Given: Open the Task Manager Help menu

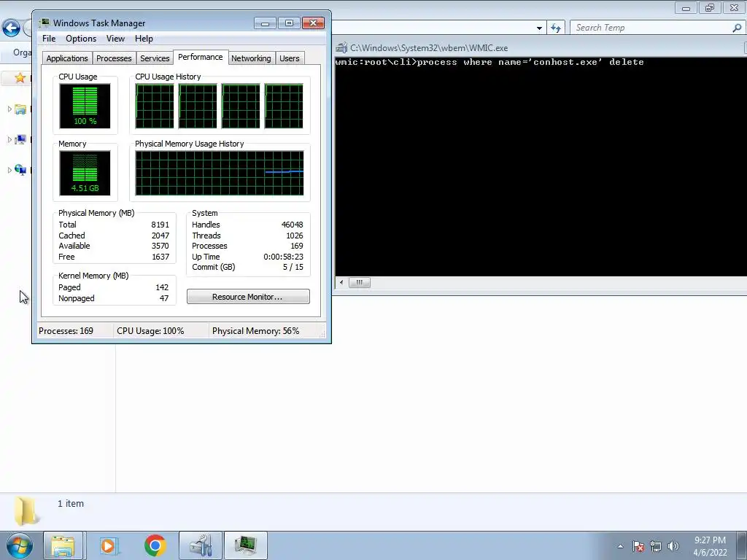Looking at the screenshot, I should [x=144, y=39].
